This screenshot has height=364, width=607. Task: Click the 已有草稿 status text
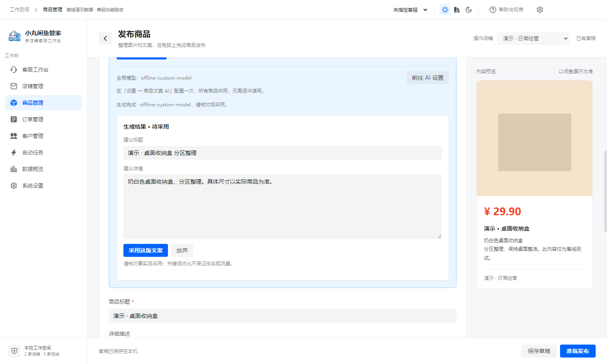[x=586, y=38]
